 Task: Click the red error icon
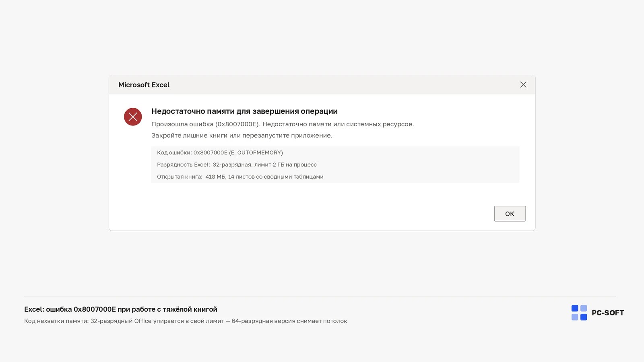click(133, 117)
